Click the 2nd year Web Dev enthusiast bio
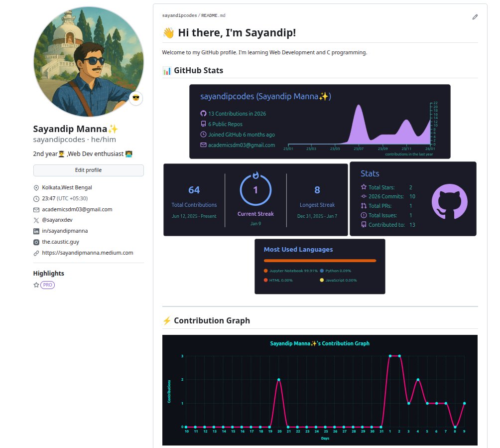The image size is (500, 448). 83,154
